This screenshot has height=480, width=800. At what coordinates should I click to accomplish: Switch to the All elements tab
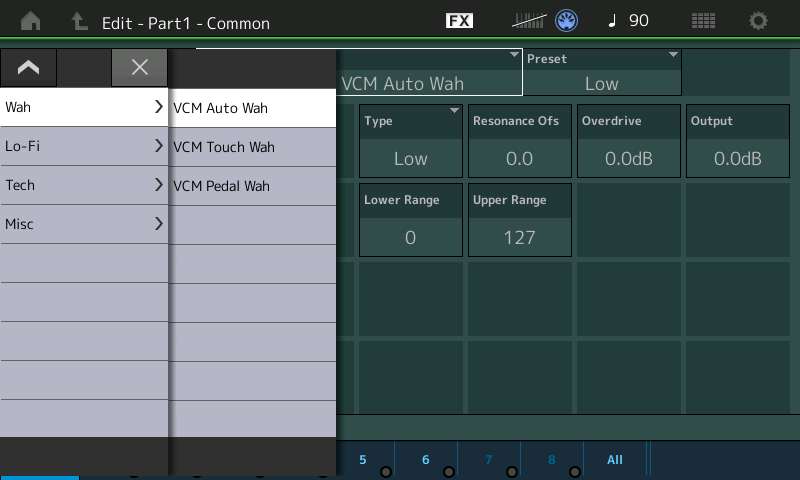(615, 460)
